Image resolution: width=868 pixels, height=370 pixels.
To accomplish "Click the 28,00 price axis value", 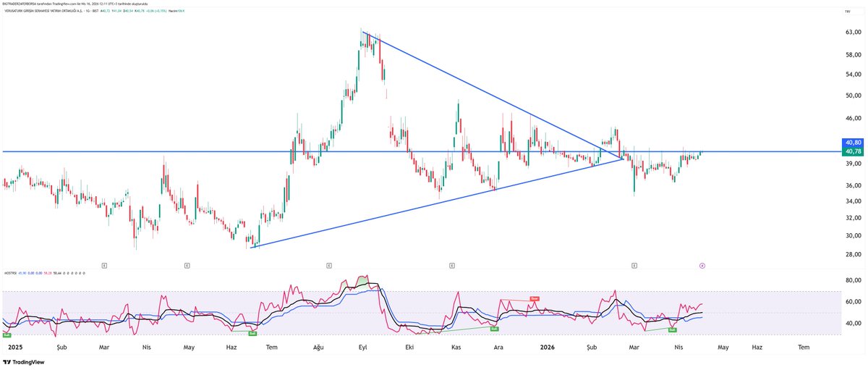I will click(853, 255).
